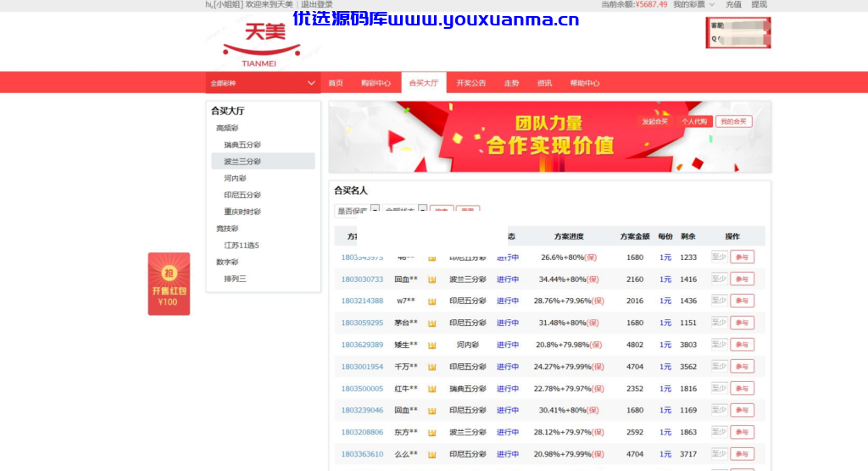Click the crown icon in the 茅台** row
The width and height of the screenshot is (868, 471).
pyautogui.click(x=431, y=324)
